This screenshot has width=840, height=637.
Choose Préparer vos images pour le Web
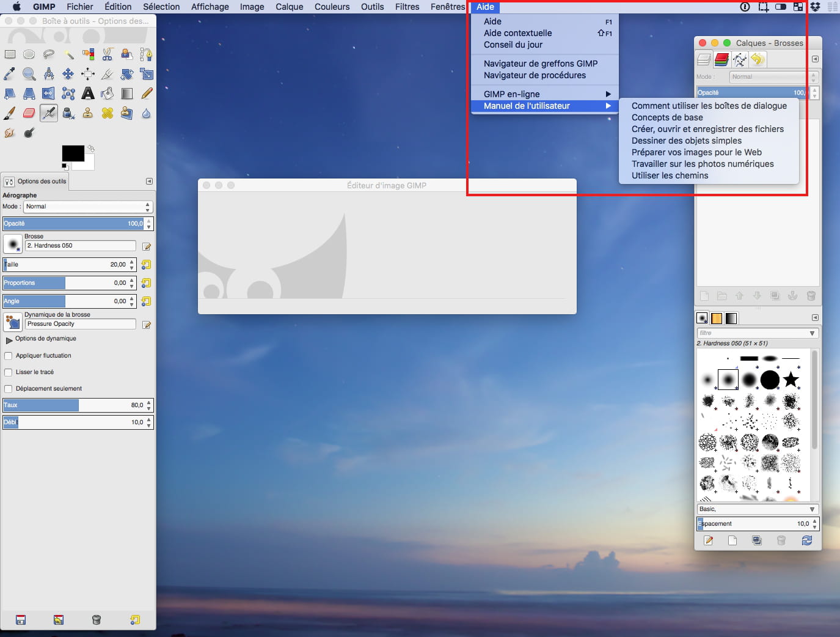coord(709,152)
